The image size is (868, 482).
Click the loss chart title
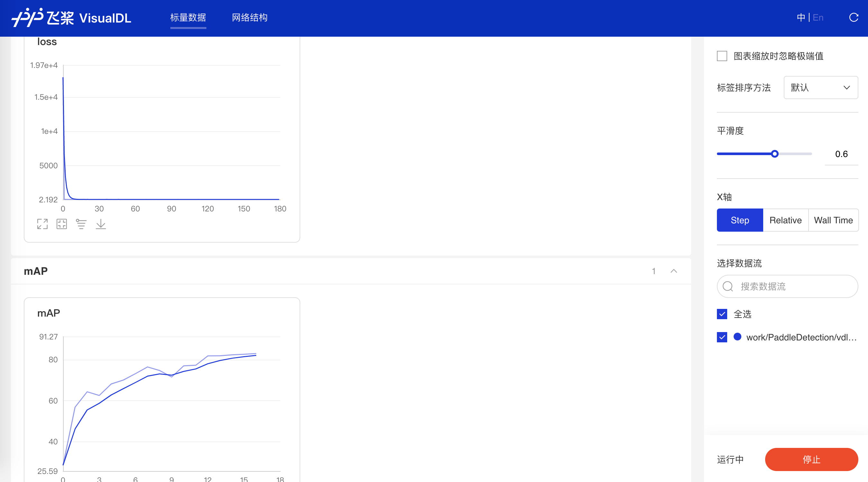coord(47,42)
